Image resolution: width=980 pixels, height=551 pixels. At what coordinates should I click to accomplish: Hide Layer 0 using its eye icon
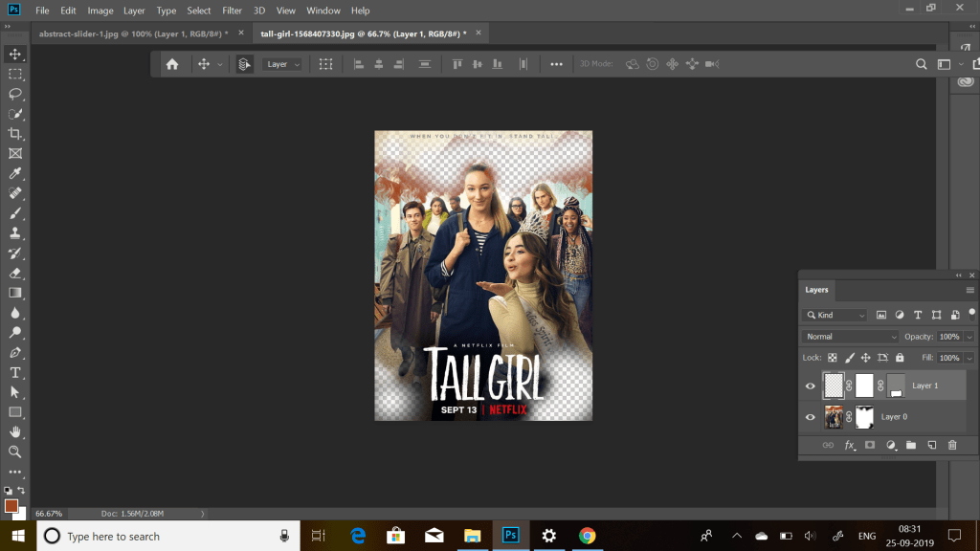[811, 417]
